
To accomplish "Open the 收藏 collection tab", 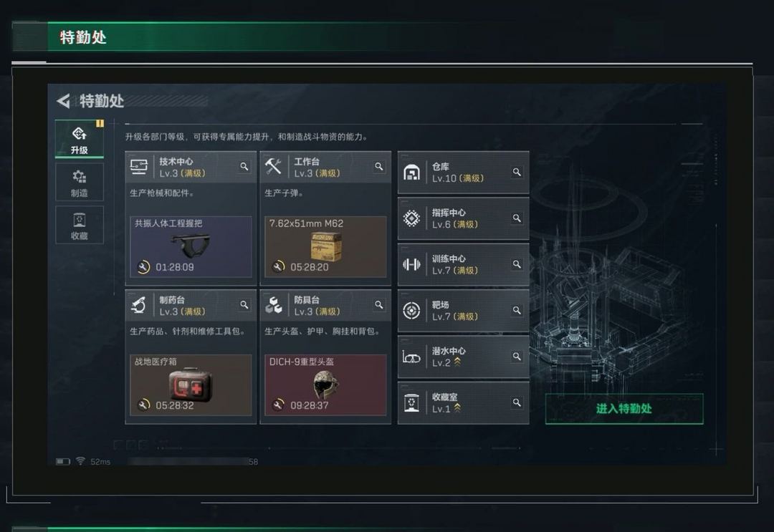I will 80,225.
